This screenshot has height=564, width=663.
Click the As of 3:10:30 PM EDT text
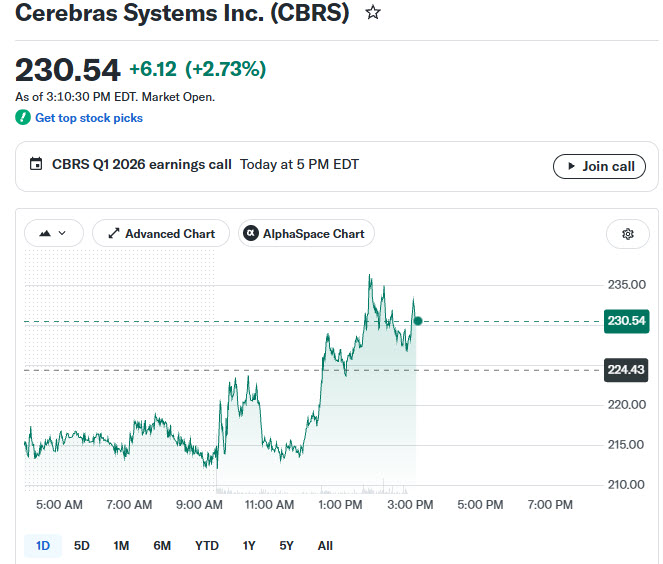(115, 97)
